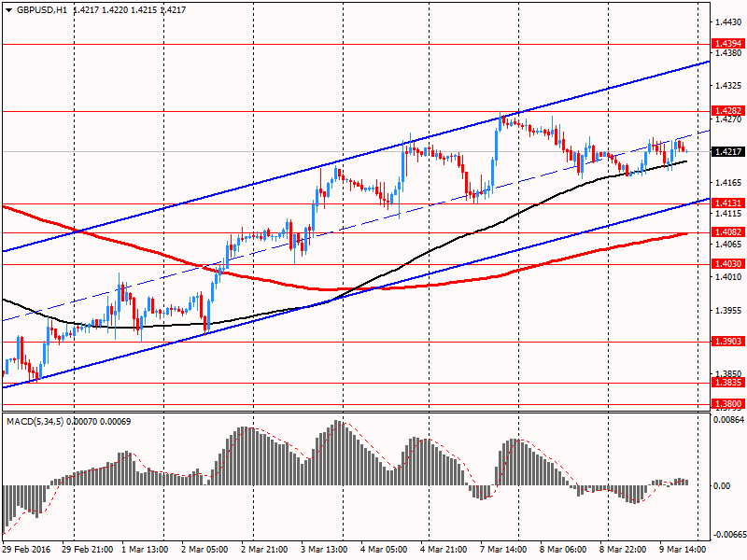Click the MACD values 0.00070 0.00069

click(99, 422)
